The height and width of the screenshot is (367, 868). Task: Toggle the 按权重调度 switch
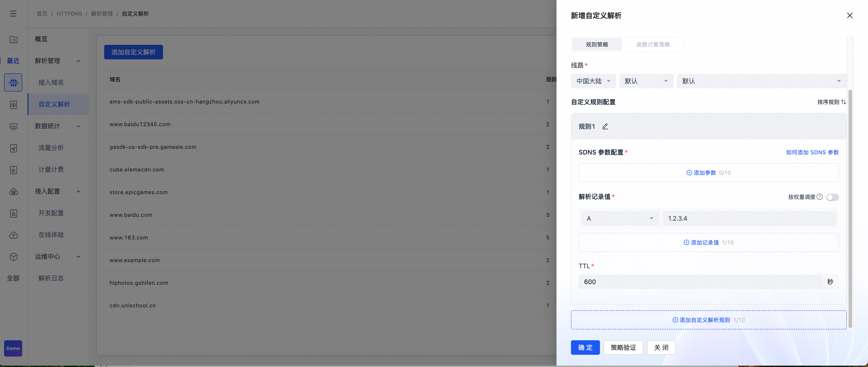[832, 197]
